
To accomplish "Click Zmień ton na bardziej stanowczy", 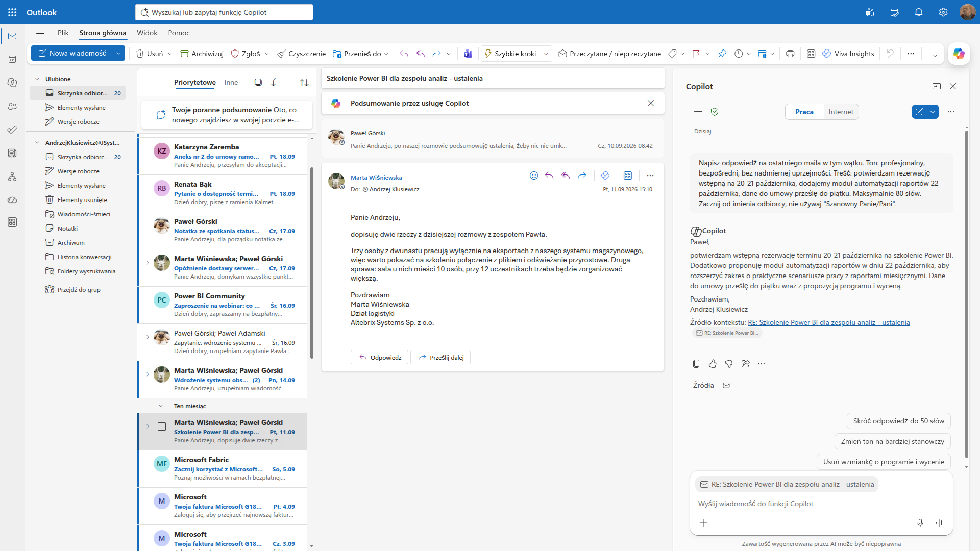I will pos(893,441).
